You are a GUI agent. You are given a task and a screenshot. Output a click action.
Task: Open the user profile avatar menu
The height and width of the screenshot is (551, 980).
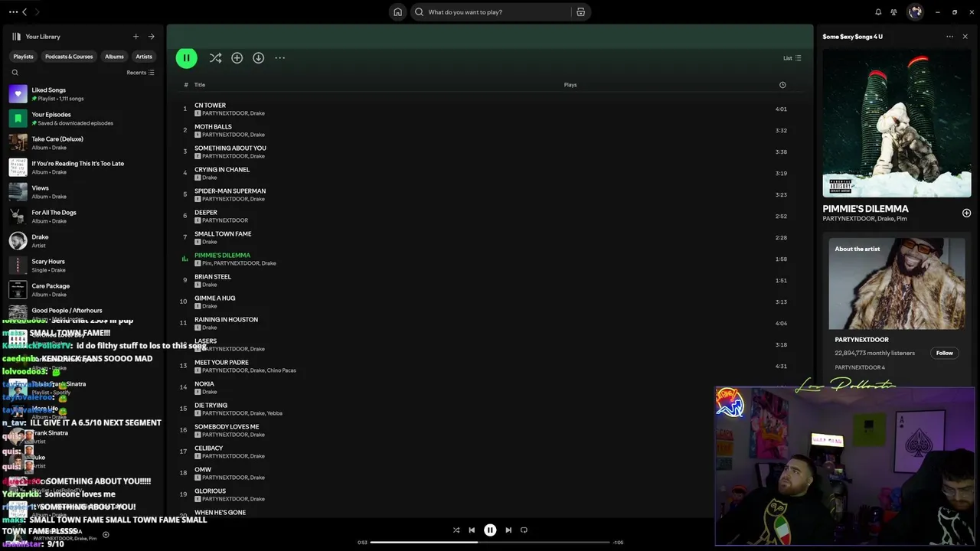[915, 12]
